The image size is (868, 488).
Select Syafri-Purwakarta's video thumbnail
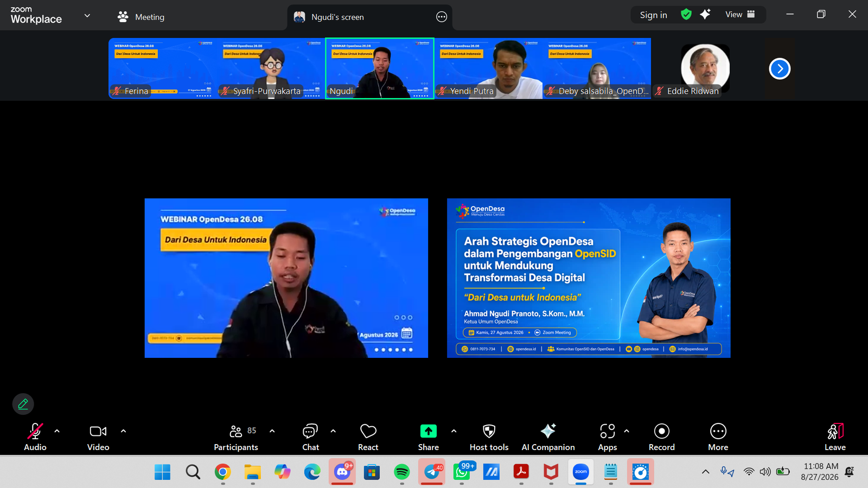271,68
